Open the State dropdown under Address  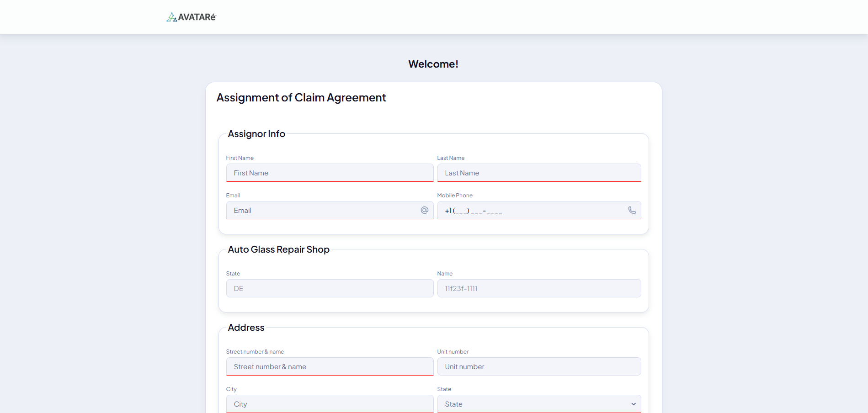(x=539, y=404)
